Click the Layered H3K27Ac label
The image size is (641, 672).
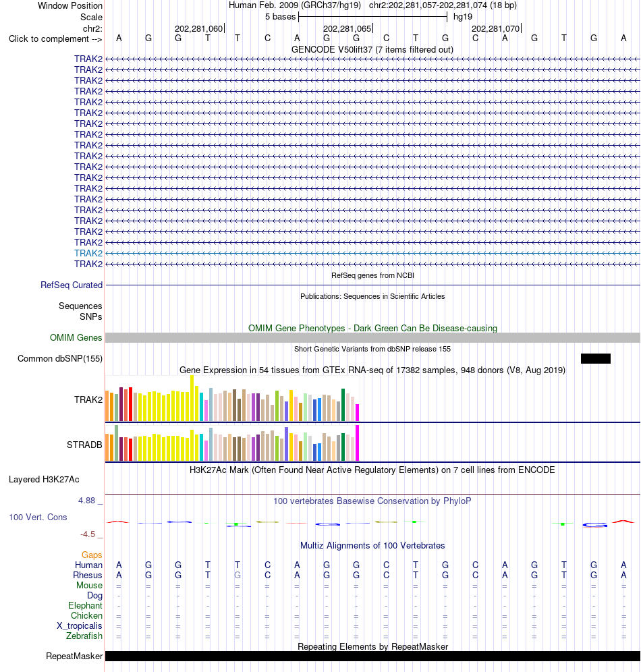[44, 480]
